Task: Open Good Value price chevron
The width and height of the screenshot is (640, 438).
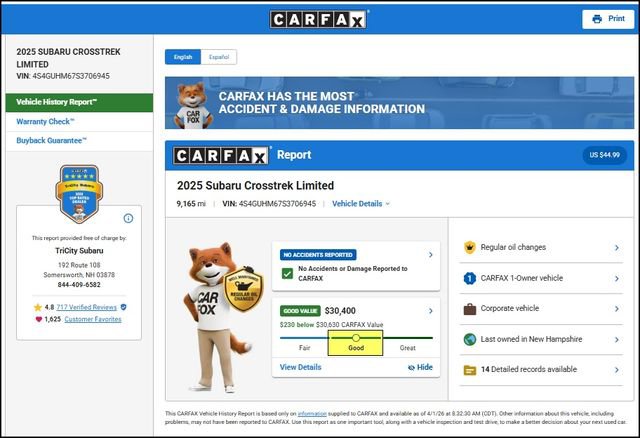Action: [x=431, y=311]
